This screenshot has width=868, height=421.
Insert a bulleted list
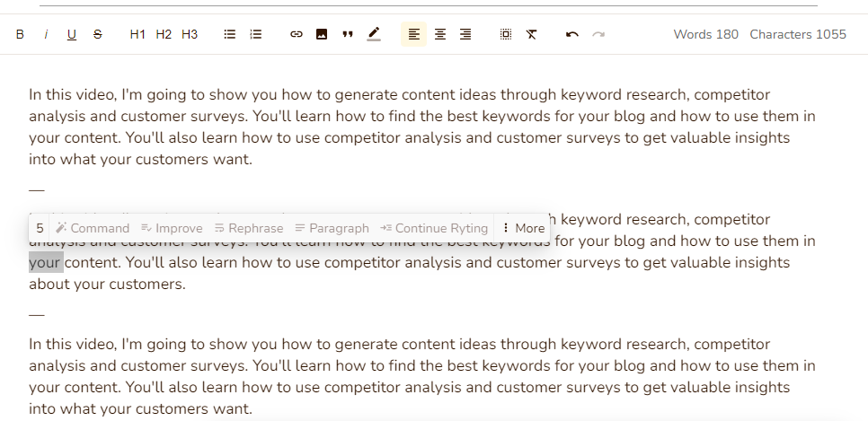pyautogui.click(x=230, y=34)
